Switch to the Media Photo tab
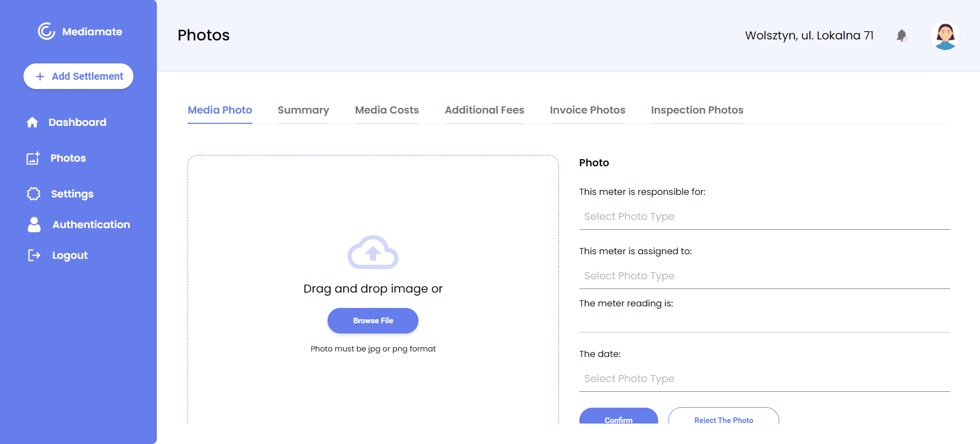Screen dimensions: 980x444 click(220, 110)
